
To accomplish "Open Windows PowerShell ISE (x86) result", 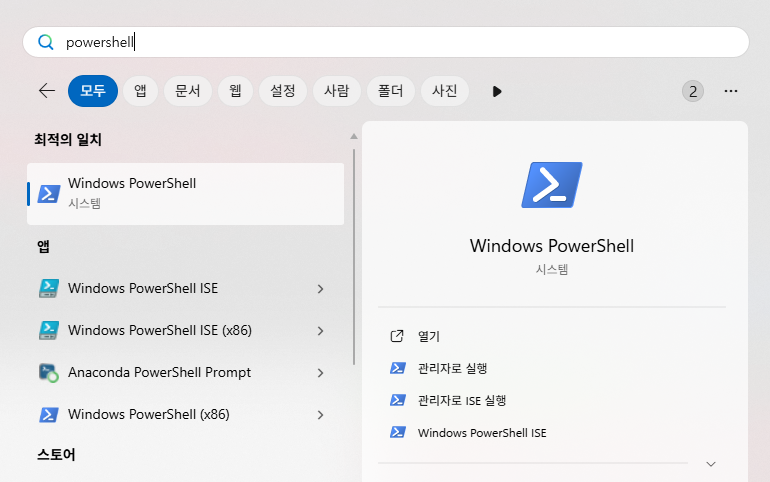I will point(160,330).
